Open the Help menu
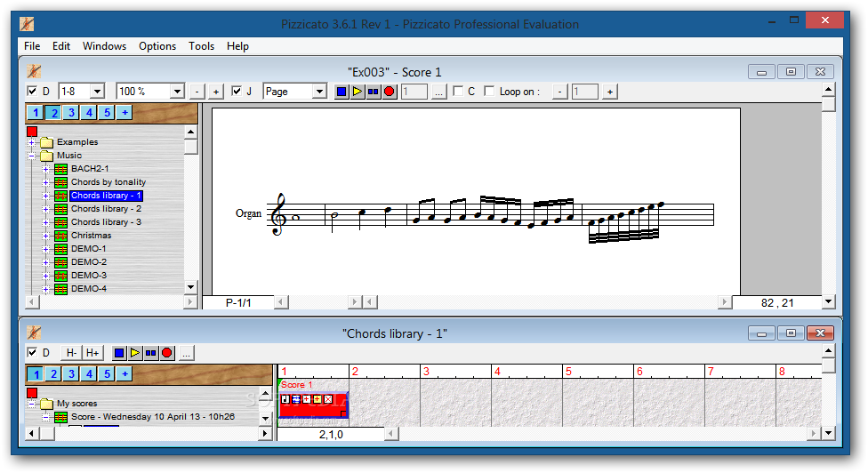 237,46
